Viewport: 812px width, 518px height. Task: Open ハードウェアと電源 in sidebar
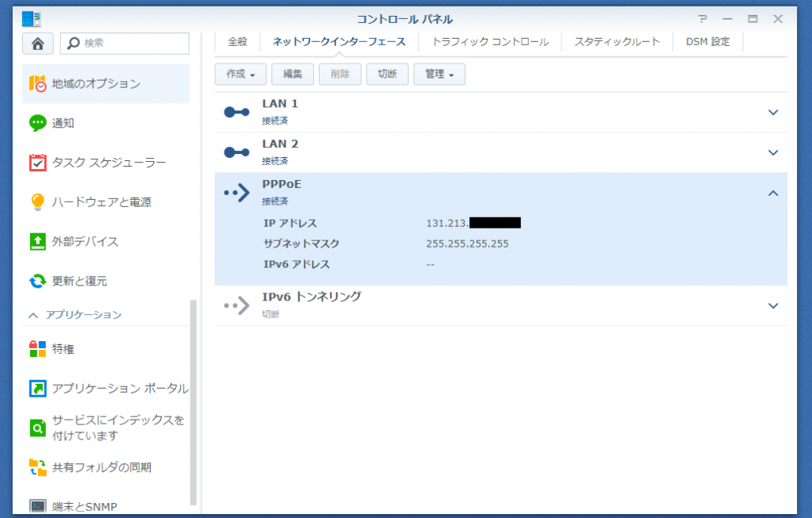tap(105, 202)
